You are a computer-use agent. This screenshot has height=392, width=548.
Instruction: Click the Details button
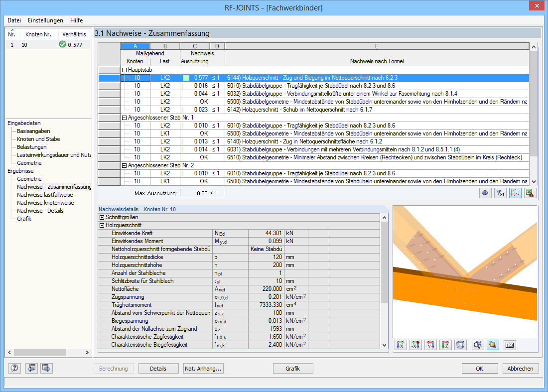158,369
